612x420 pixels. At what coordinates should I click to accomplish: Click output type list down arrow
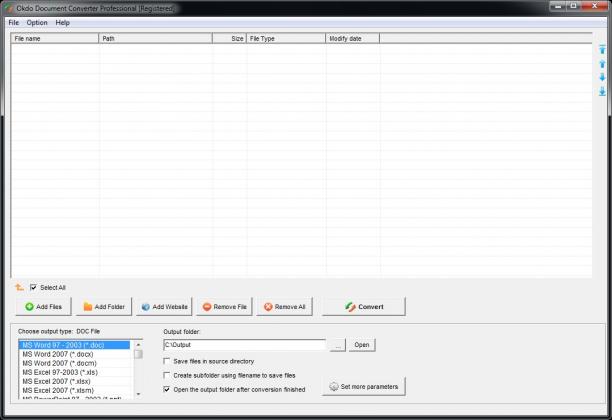(x=138, y=394)
